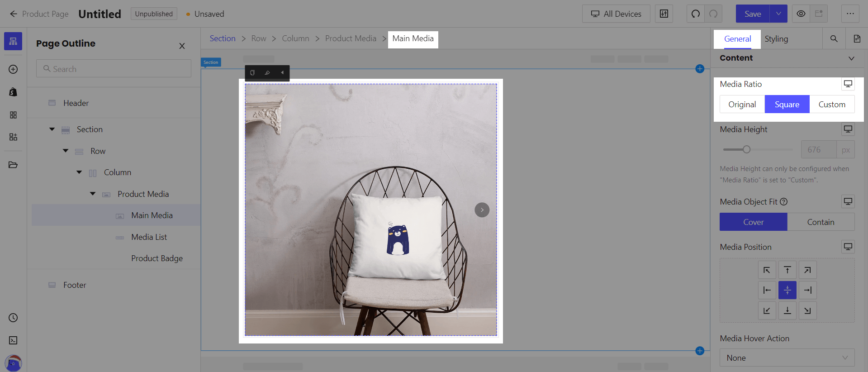868x372 pixels.
Task: Set media position to middle right
Action: pyautogui.click(x=808, y=290)
